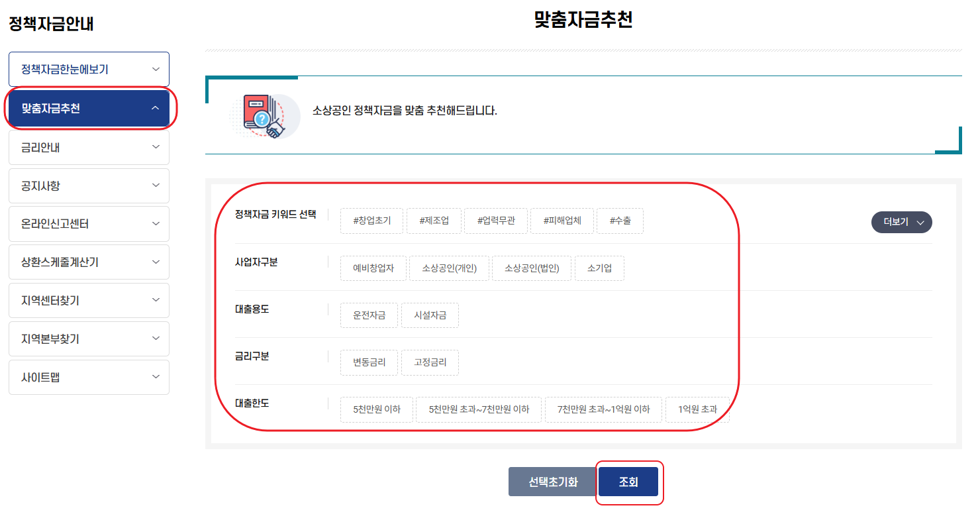
Task: Choose 시설자금 loan purpose
Action: point(430,315)
